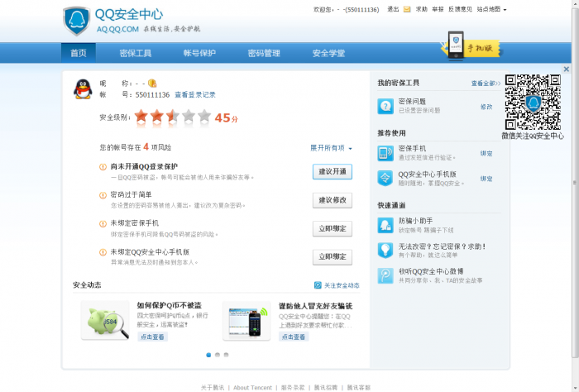This screenshot has height=392, width=579.
Task: Click the 建议修改 button
Action: [x=333, y=200]
